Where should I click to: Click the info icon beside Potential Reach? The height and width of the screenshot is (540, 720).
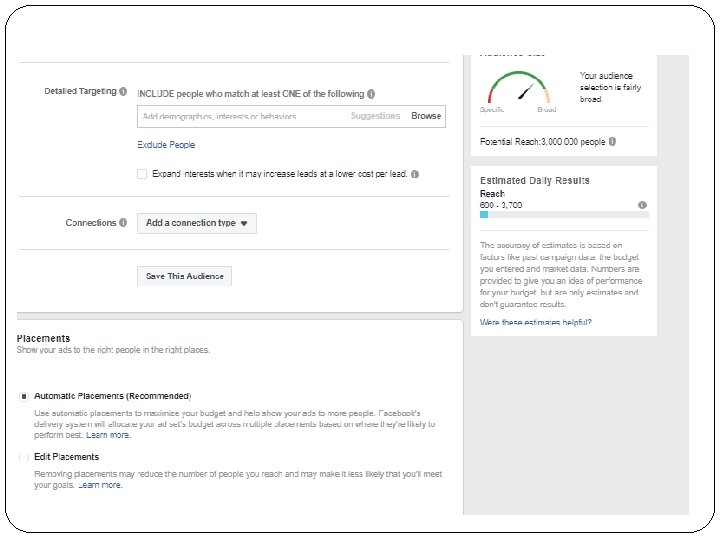(x=612, y=142)
